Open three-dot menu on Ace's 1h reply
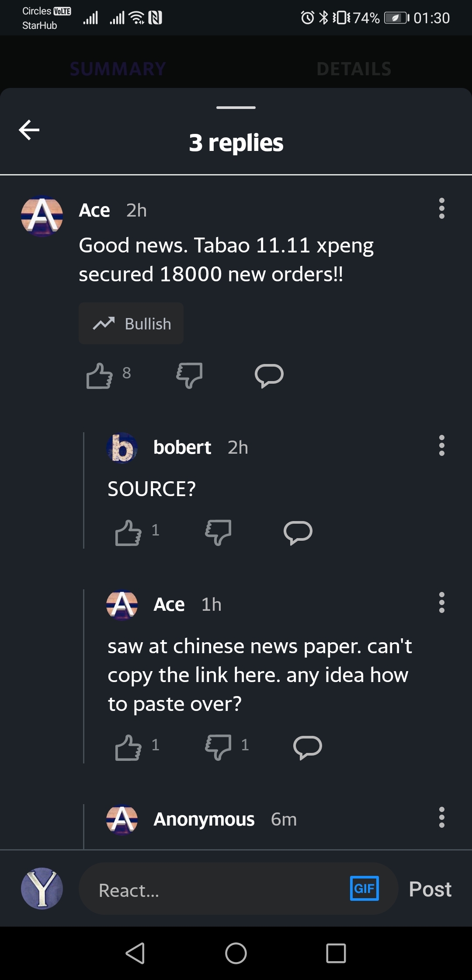472x980 pixels. click(x=442, y=602)
